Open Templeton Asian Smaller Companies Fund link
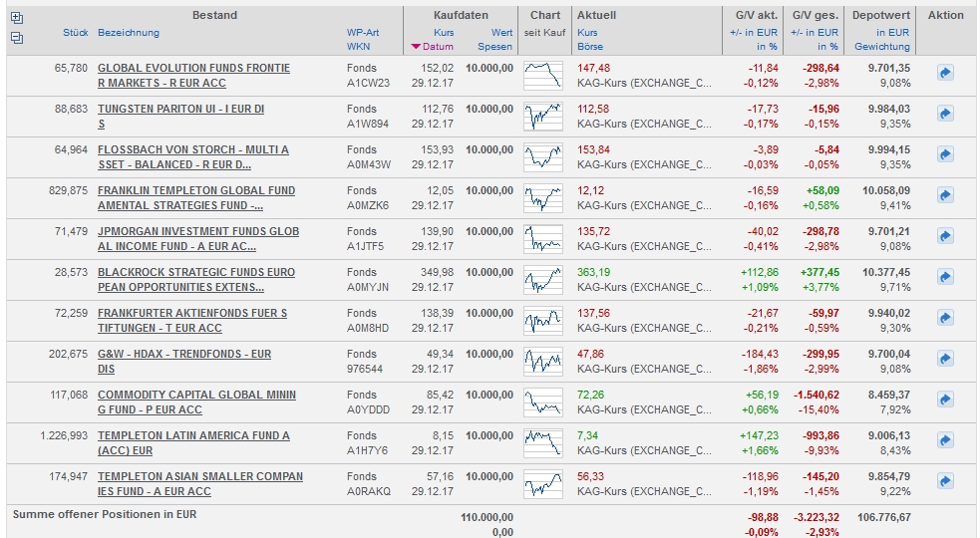This screenshot has height=538, width=980. [x=200, y=483]
